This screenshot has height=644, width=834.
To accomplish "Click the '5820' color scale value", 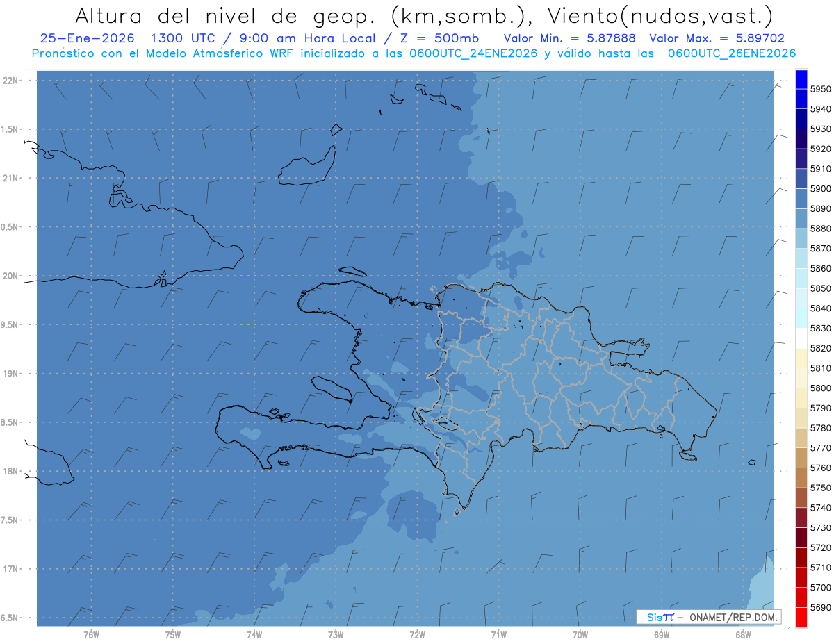I will 820,348.
